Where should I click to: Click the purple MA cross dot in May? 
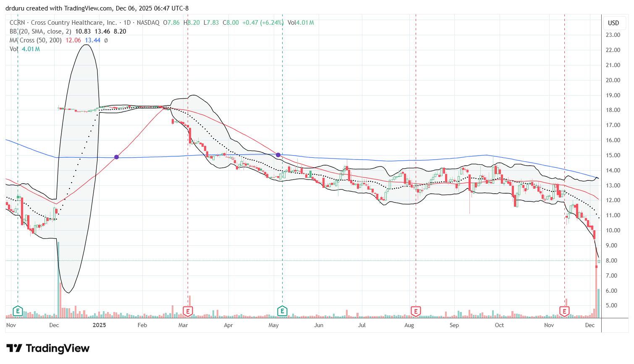(x=278, y=155)
